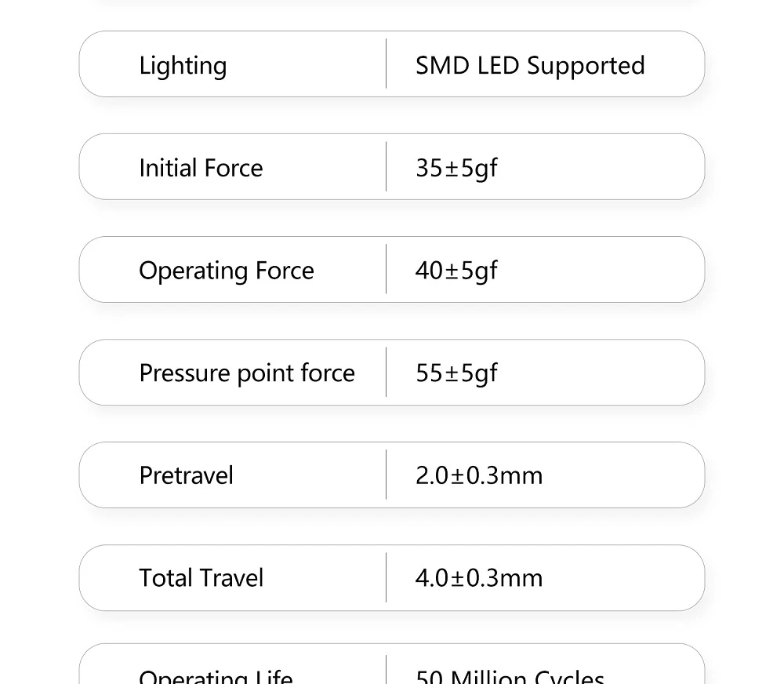The width and height of the screenshot is (784, 684).
Task: Click the divider in the Lighting row
Action: pyautogui.click(x=387, y=64)
